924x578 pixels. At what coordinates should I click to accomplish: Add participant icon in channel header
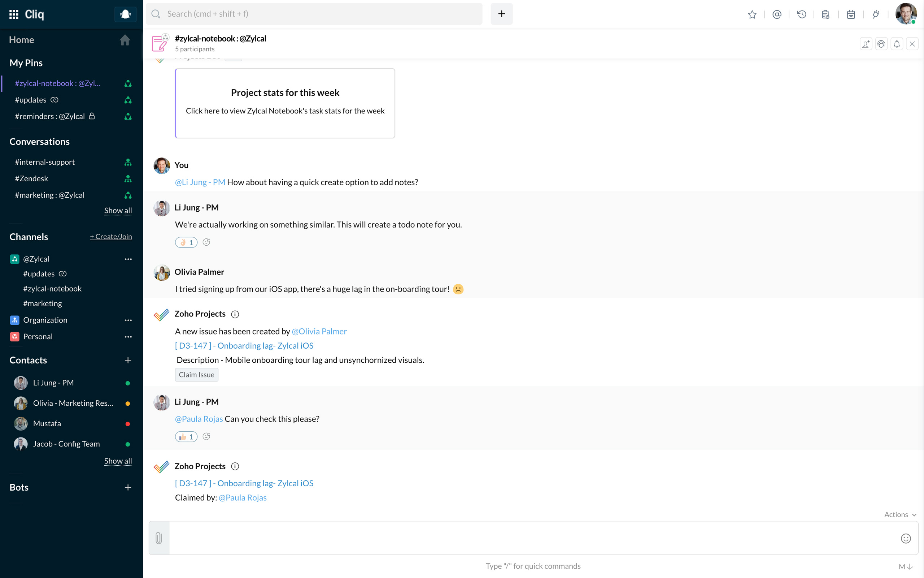click(x=866, y=44)
